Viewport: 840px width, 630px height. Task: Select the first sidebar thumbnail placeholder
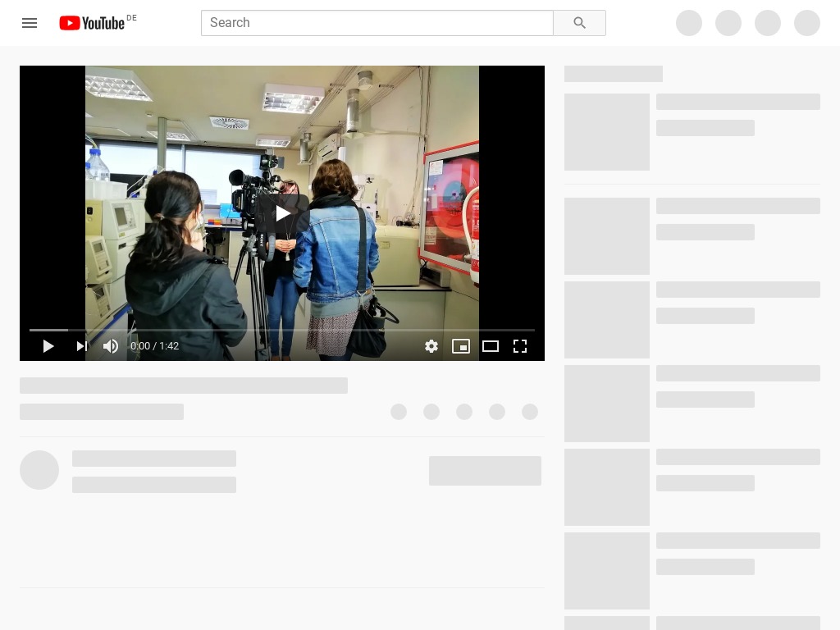607,132
